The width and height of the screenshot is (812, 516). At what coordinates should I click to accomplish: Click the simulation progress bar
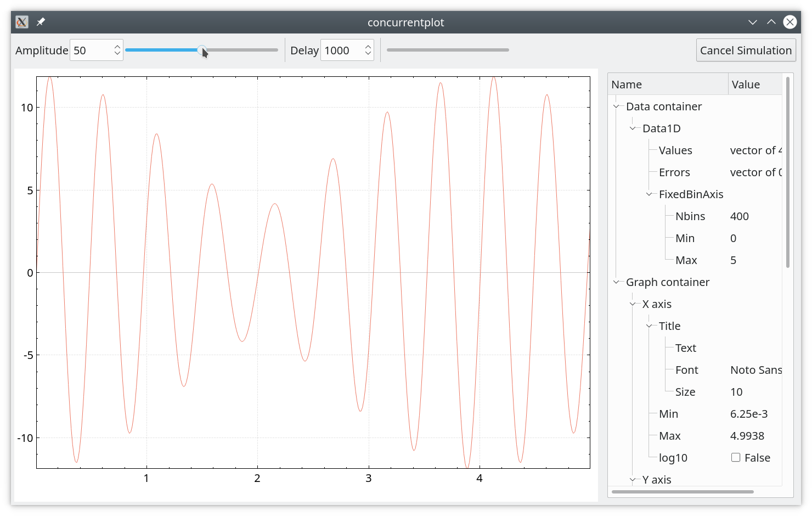coord(448,50)
